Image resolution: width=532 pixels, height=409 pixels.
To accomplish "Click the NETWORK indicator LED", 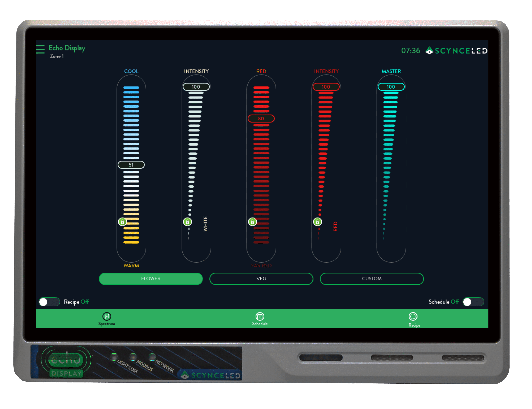I will pos(152,357).
